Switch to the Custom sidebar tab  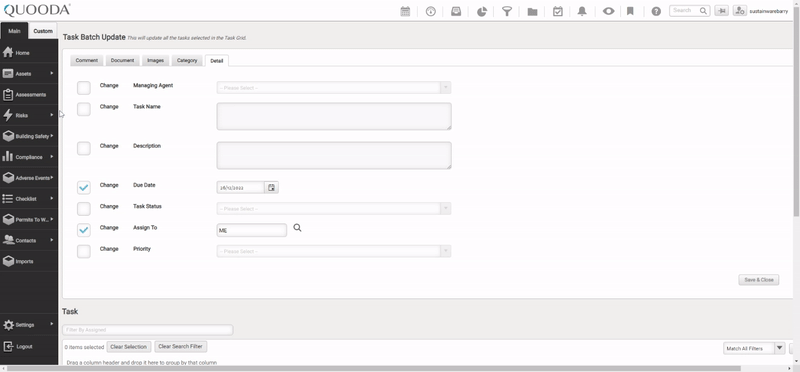(43, 31)
